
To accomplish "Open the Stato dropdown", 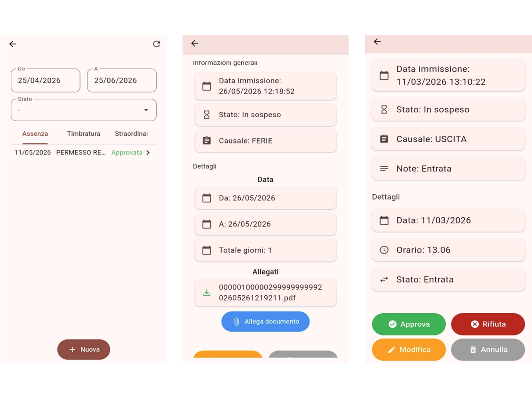I will click(x=84, y=110).
